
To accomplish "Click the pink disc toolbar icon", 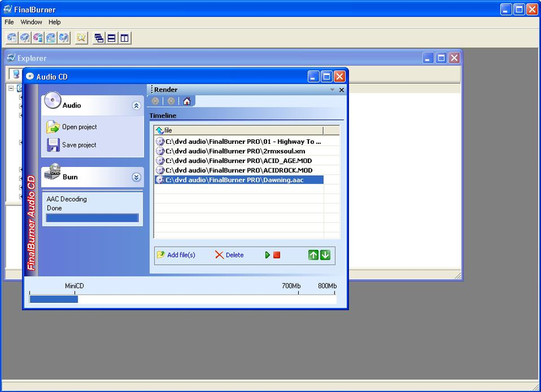I will tap(38, 38).
